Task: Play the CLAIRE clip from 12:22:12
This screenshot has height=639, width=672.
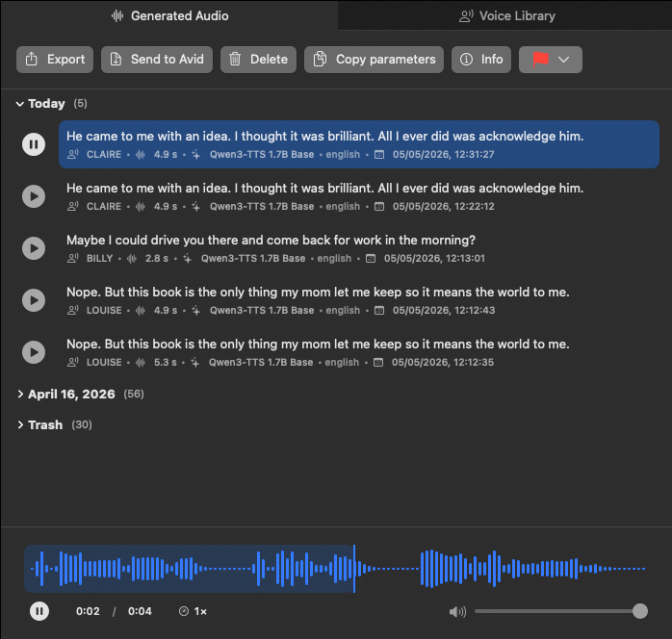Action: (x=34, y=196)
